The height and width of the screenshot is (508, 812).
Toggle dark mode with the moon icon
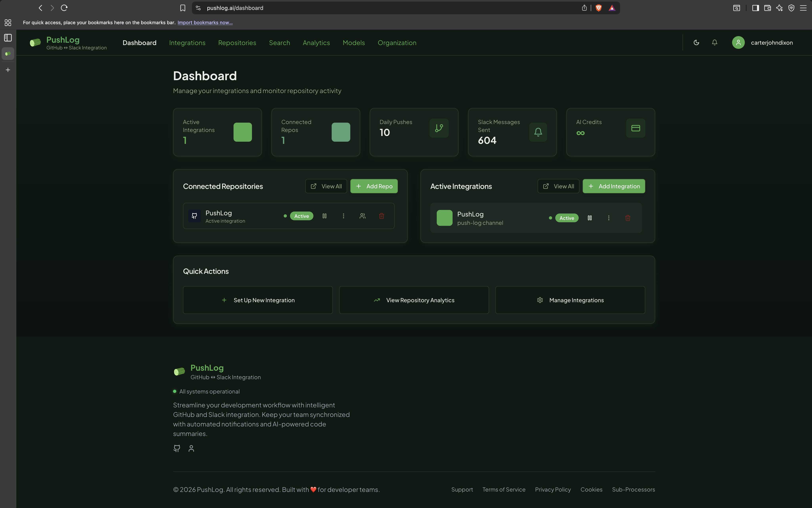[x=697, y=43]
